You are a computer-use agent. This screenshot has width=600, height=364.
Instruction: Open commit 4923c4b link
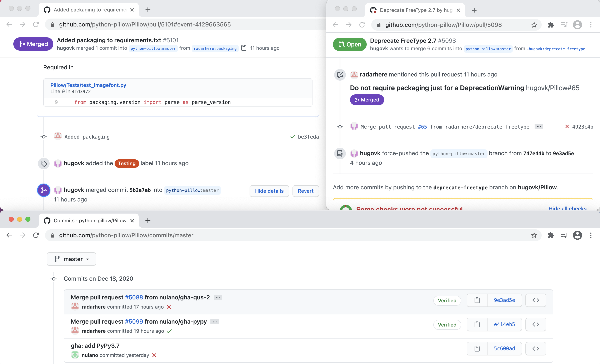click(x=582, y=127)
